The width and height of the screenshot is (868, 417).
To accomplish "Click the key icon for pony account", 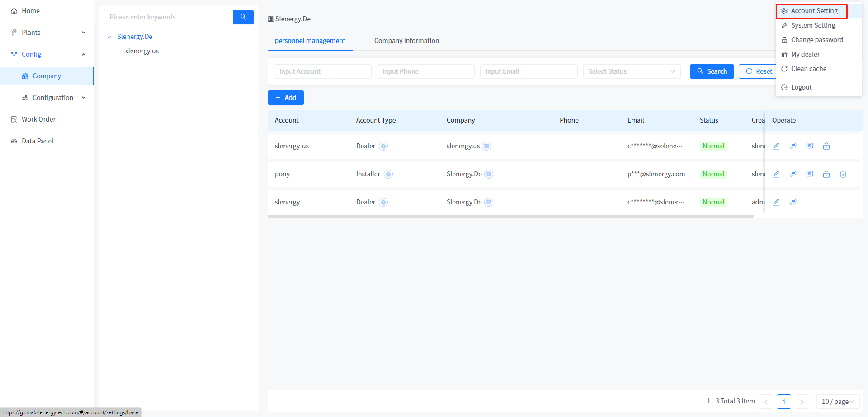I will pyautogui.click(x=793, y=174).
